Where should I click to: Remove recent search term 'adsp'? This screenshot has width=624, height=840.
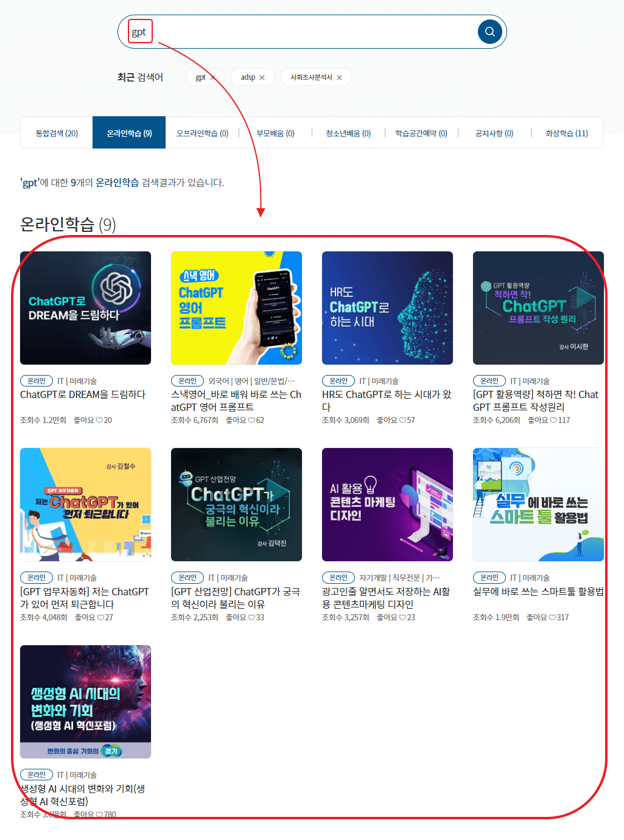coord(262,78)
